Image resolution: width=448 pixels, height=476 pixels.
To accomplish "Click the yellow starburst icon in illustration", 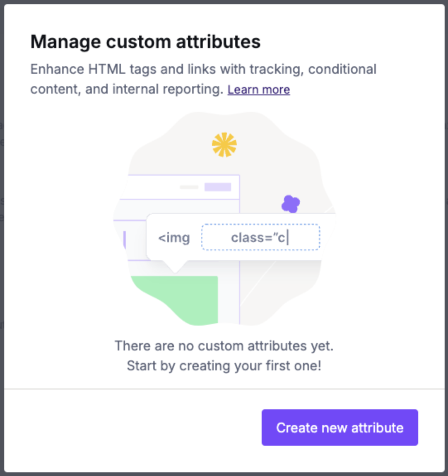I will 224,145.
